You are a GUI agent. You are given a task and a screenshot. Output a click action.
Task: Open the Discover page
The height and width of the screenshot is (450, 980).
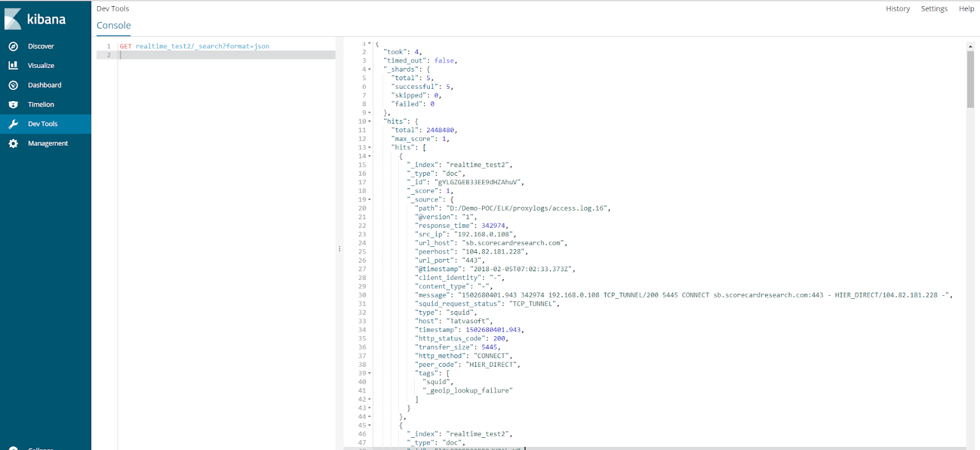41,47
